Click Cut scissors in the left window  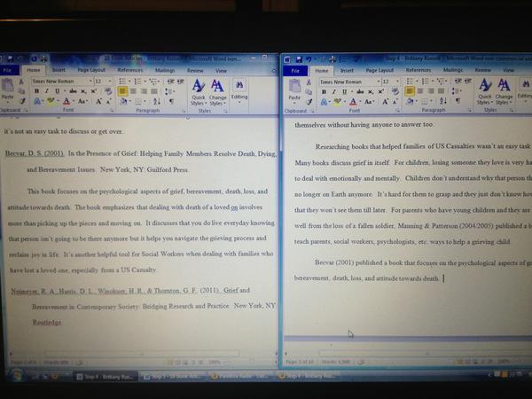pyautogui.click(x=21, y=82)
